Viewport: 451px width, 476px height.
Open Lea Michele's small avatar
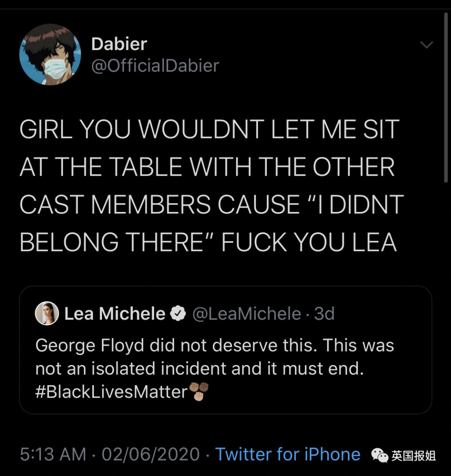tap(47, 313)
